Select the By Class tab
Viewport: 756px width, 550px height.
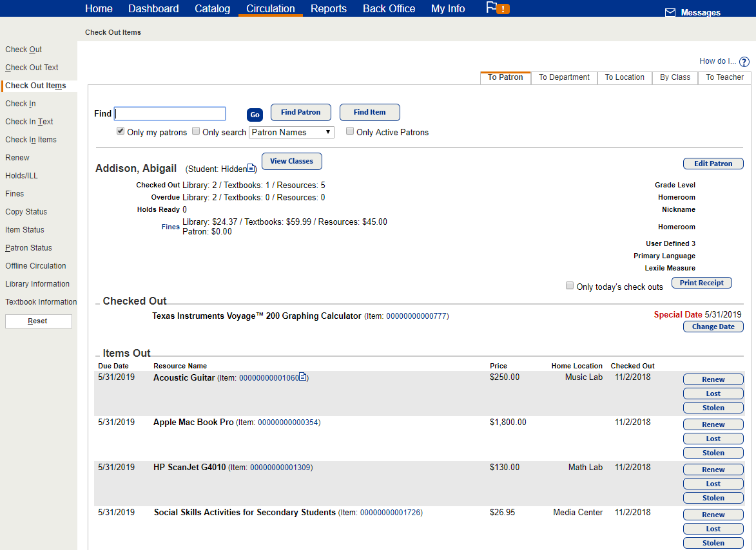(x=675, y=77)
